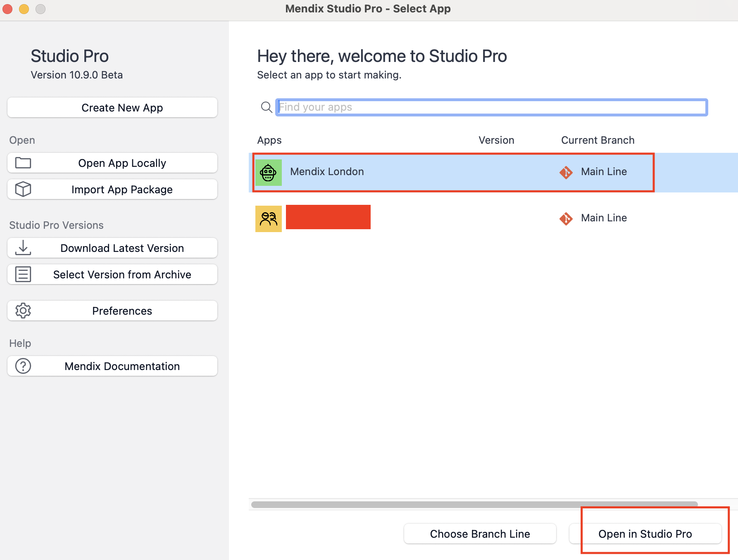738x560 pixels.
Task: Click Main Line branch of Mendix London
Action: click(x=604, y=172)
